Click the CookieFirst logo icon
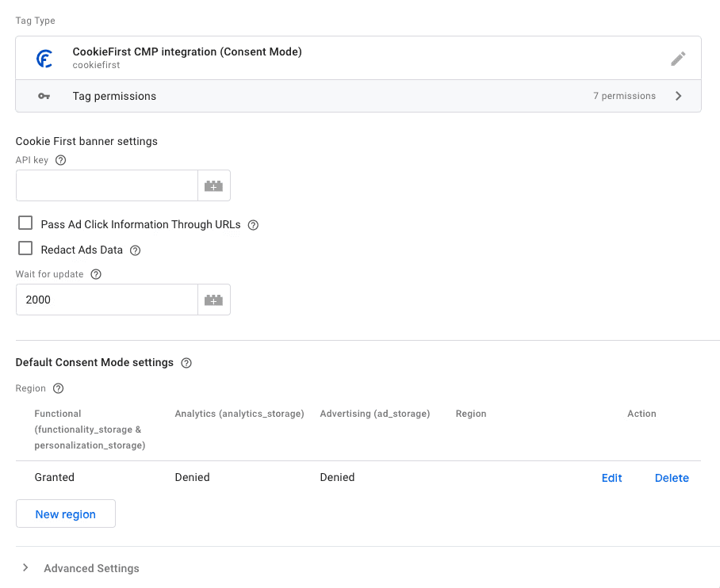This screenshot has width=720, height=588. 44,59
